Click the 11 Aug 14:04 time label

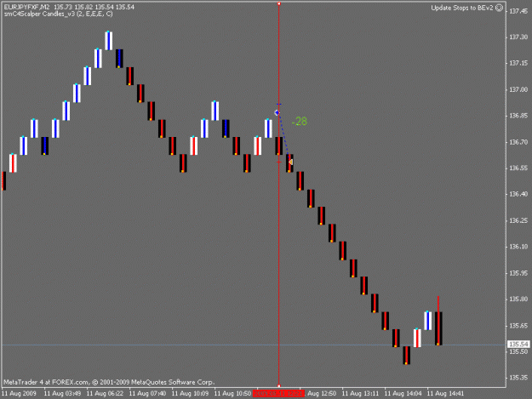(x=403, y=394)
